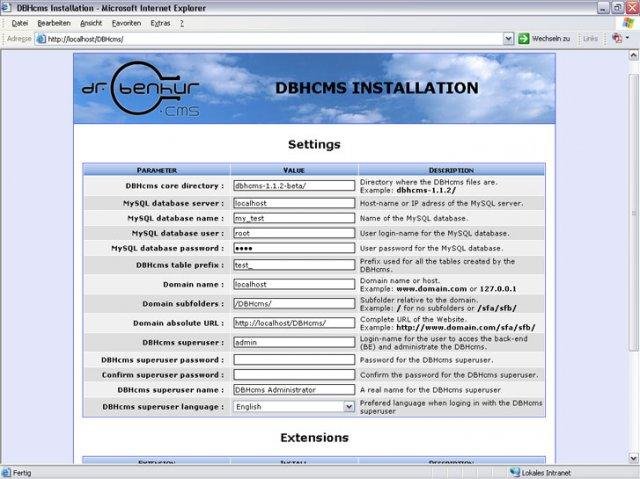This screenshot has width=640, height=479.
Task: Click the Value column header
Action: pos(294,170)
